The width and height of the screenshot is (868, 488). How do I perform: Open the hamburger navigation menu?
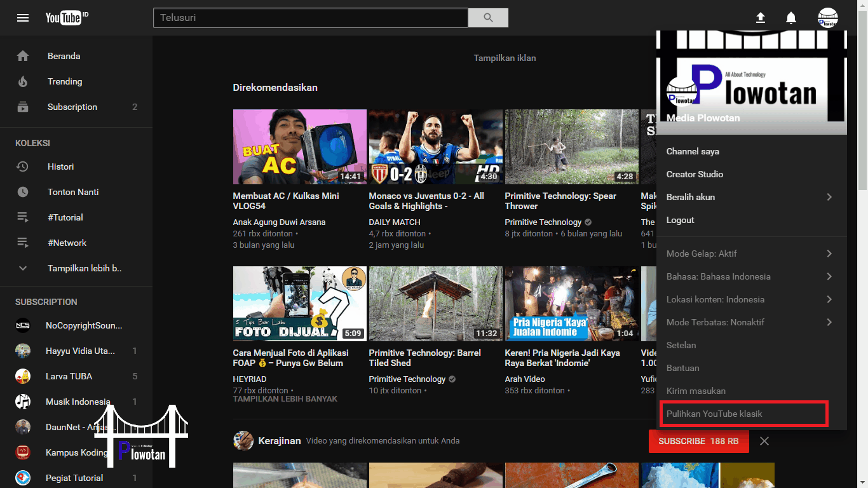point(23,17)
